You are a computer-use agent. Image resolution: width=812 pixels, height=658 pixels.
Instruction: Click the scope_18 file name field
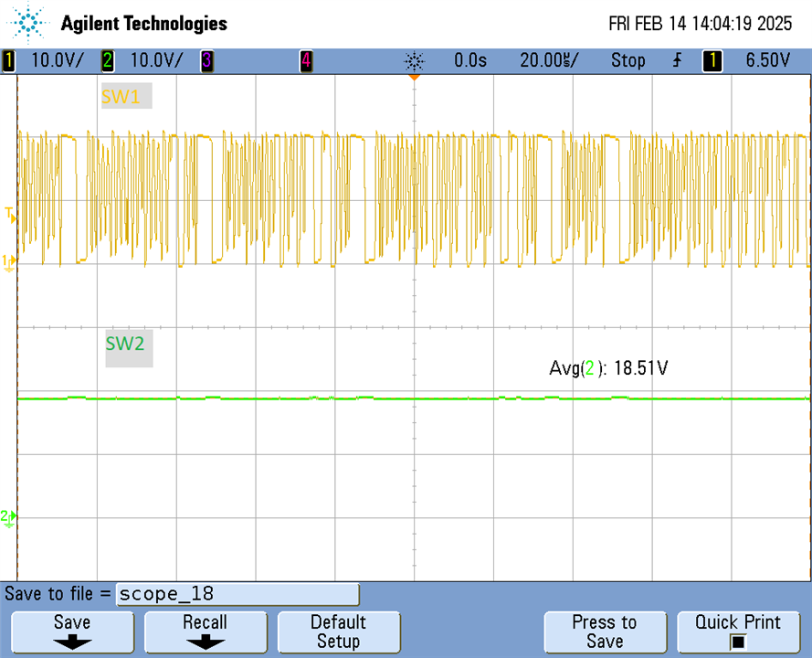(x=237, y=594)
